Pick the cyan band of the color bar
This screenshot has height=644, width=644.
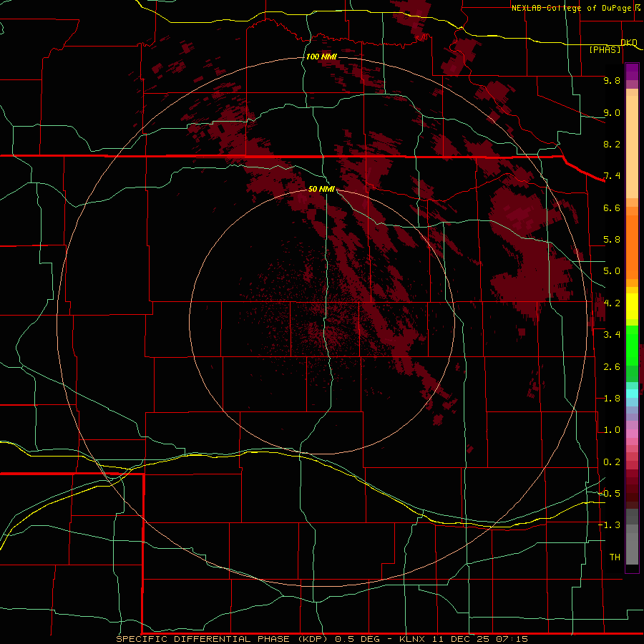pyautogui.click(x=632, y=394)
